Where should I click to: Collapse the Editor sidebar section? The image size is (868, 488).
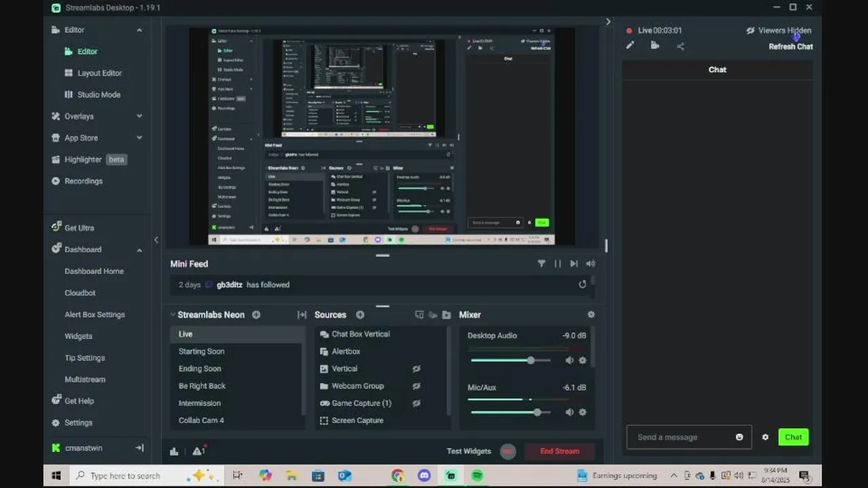(x=139, y=30)
